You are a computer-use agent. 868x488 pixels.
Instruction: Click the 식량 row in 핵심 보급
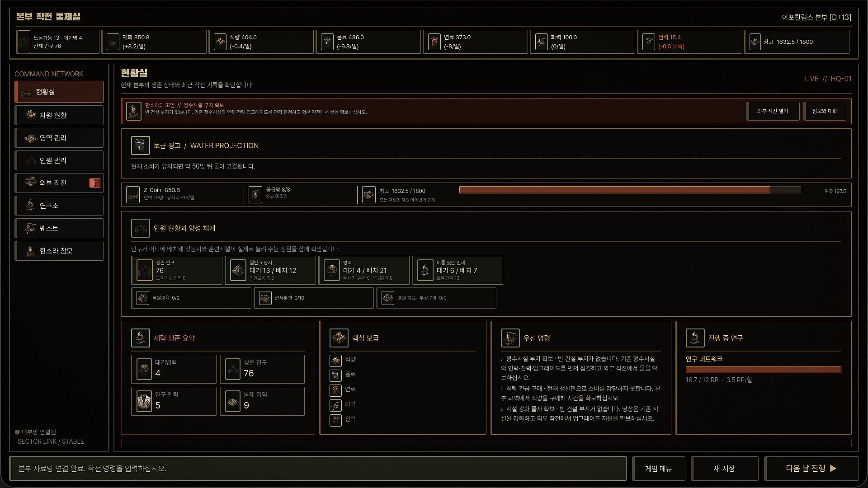tap(402, 360)
